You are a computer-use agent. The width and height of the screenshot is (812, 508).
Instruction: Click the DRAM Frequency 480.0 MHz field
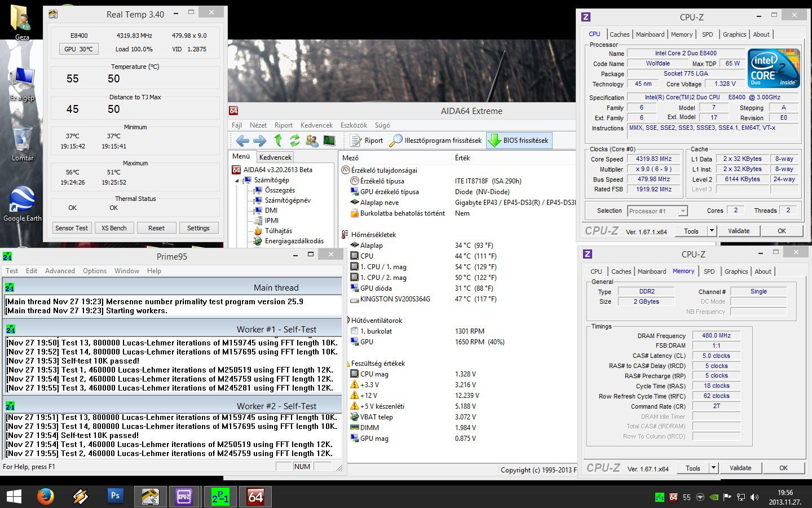tap(716, 336)
